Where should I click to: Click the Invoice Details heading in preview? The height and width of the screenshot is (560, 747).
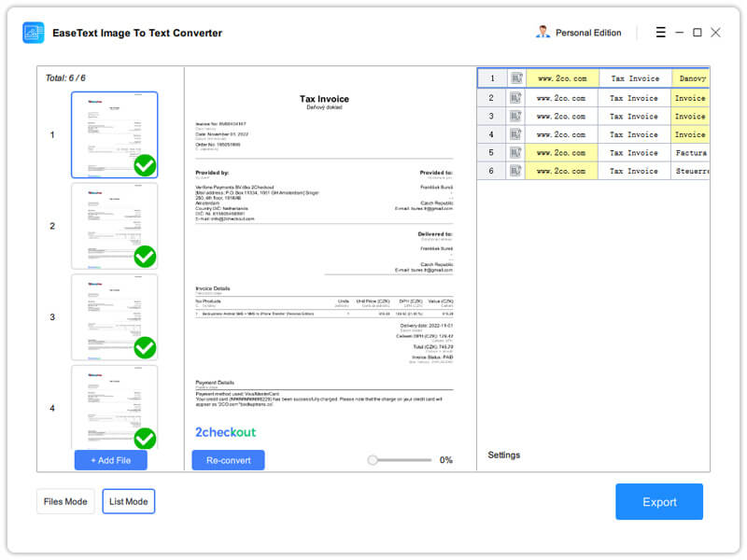pyautogui.click(x=213, y=288)
